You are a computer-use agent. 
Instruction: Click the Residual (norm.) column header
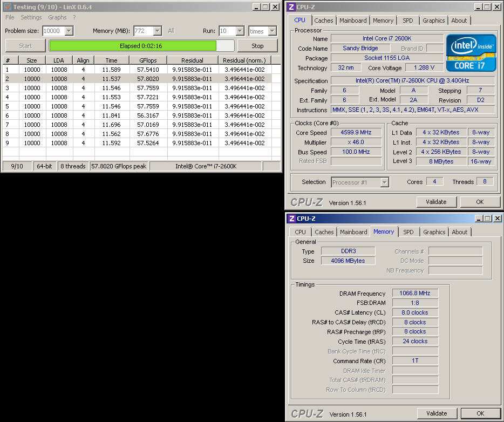click(x=244, y=60)
